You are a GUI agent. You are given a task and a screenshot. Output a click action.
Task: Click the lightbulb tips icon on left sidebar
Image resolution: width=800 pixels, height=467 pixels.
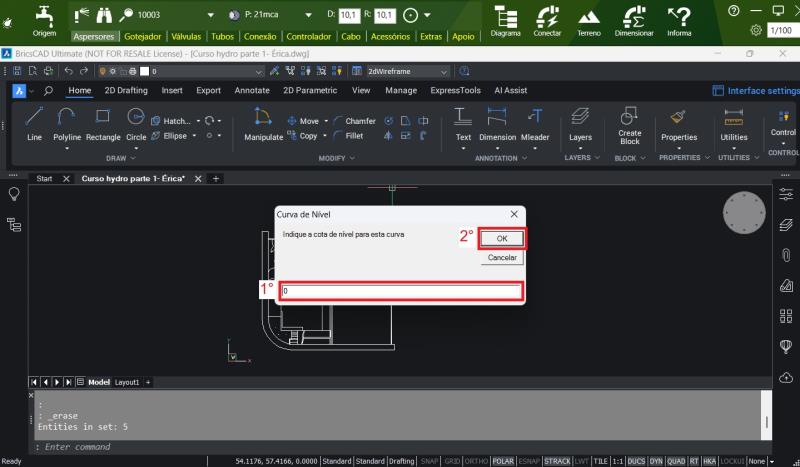14,193
